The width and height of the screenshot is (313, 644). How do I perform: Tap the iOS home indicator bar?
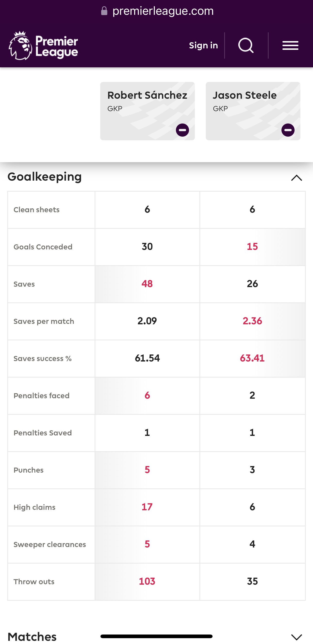click(156, 636)
